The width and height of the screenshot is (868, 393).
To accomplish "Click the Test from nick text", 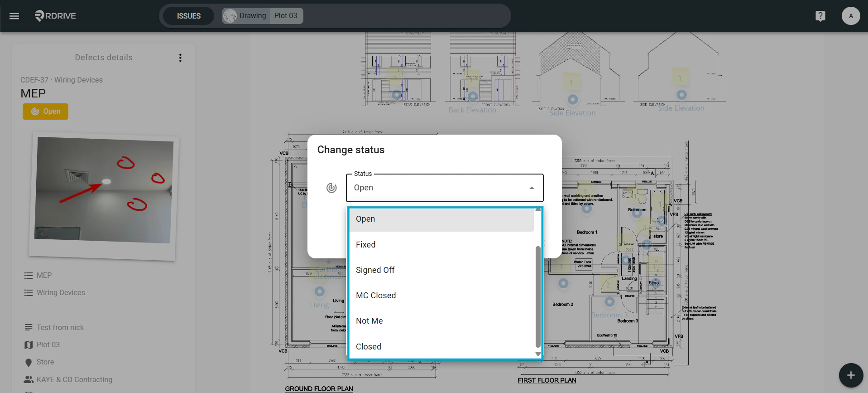I will click(x=60, y=327).
